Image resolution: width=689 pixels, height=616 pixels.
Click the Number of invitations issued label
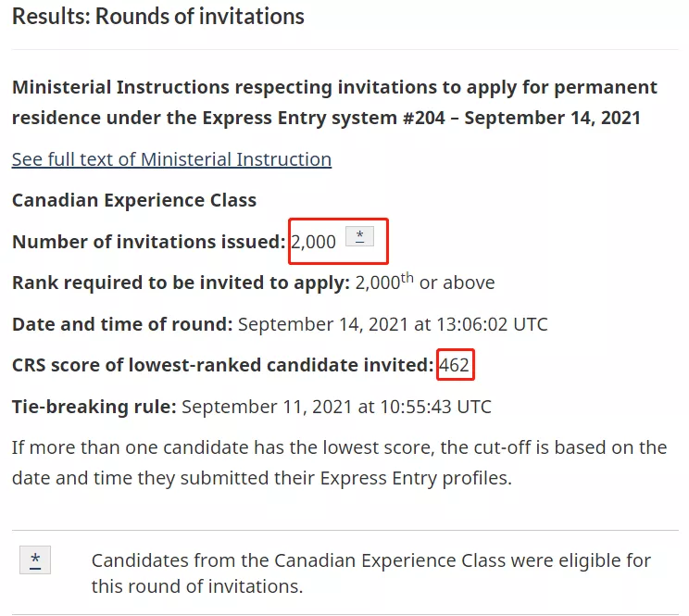(148, 242)
